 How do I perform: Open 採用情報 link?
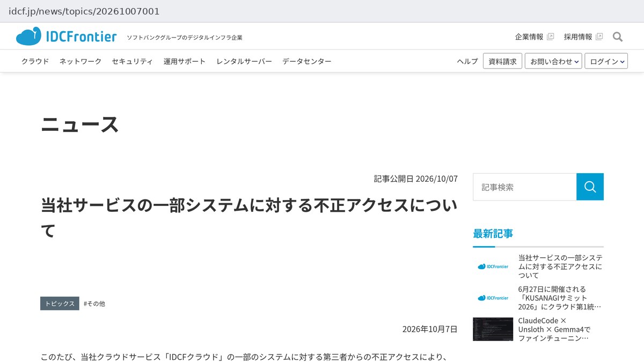pos(578,37)
